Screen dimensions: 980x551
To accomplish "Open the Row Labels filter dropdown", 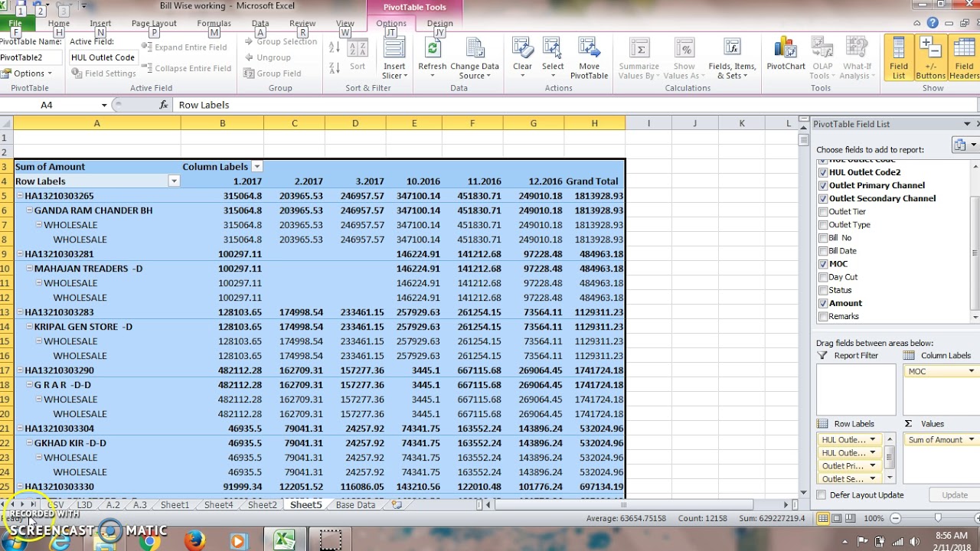I will (174, 181).
